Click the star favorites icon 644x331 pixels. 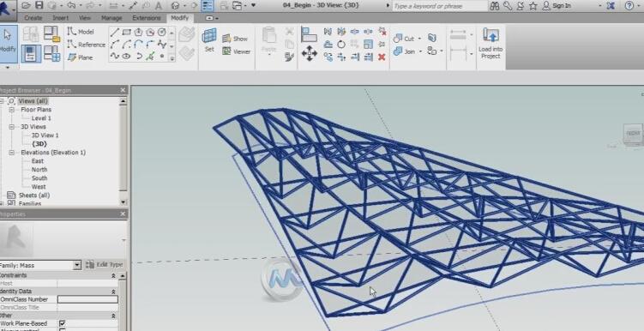click(x=533, y=6)
